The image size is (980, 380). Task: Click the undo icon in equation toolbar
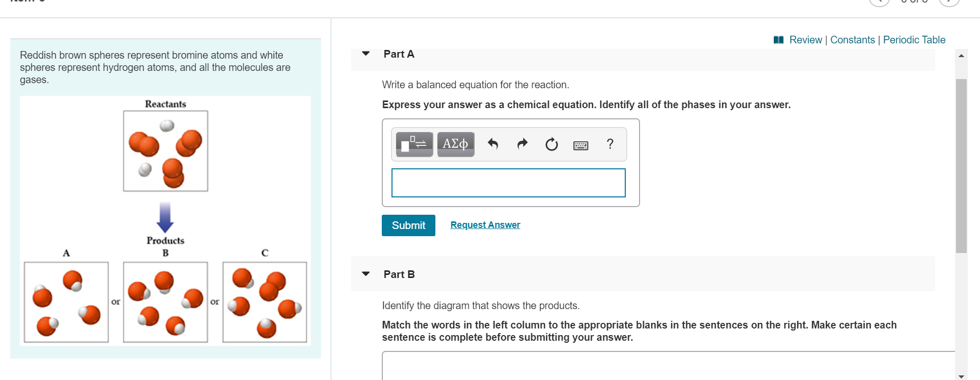(493, 144)
